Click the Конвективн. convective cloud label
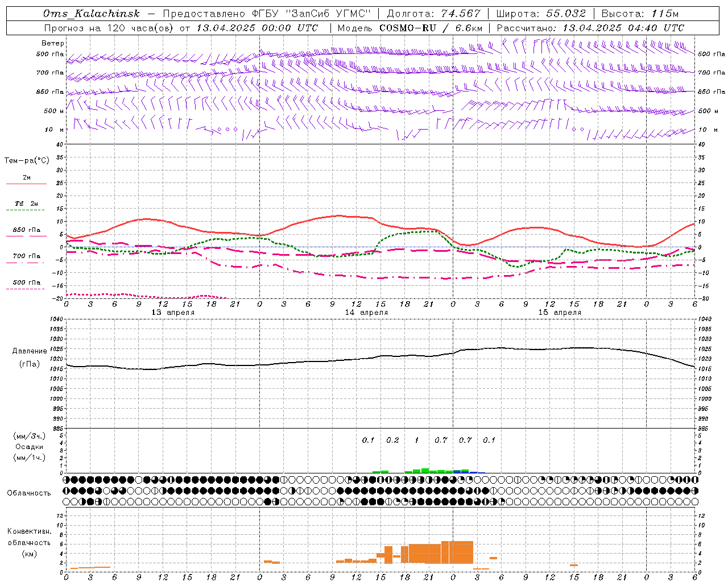 pos(30,531)
